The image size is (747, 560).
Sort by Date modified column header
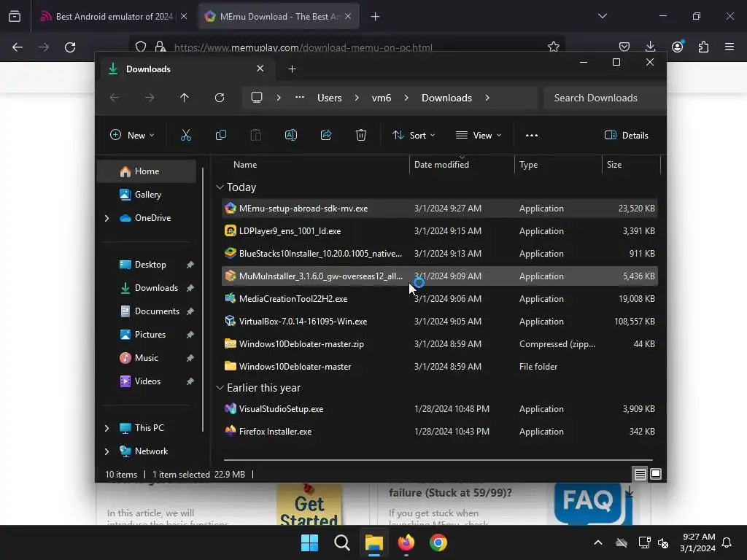pos(441,165)
